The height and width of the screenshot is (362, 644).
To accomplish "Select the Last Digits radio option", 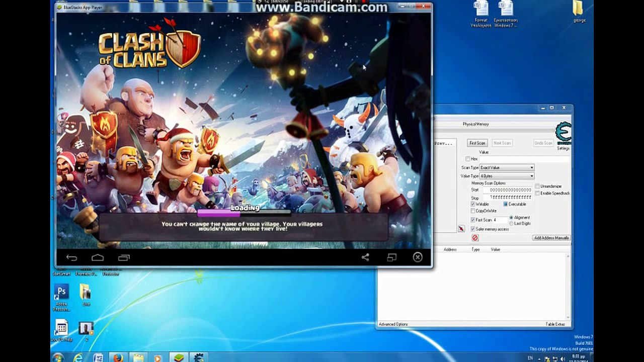I will point(511,223).
